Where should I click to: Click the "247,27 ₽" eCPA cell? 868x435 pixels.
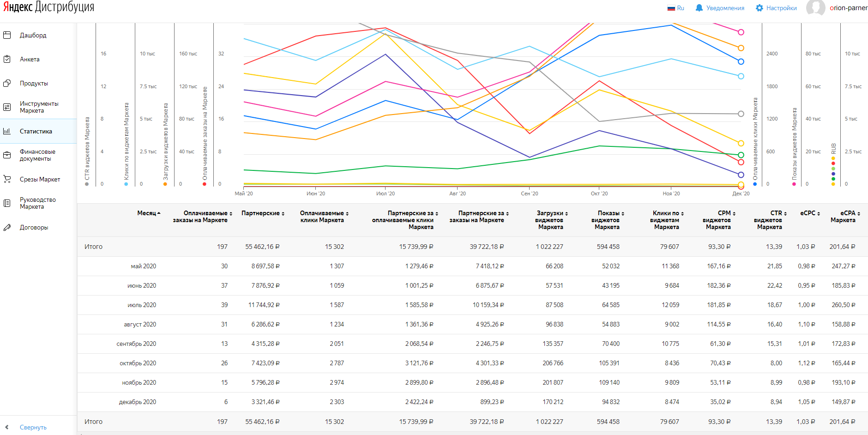pos(844,266)
